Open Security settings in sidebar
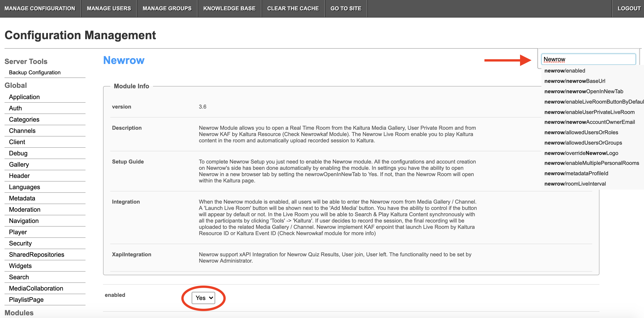The image size is (644, 318). point(20,243)
